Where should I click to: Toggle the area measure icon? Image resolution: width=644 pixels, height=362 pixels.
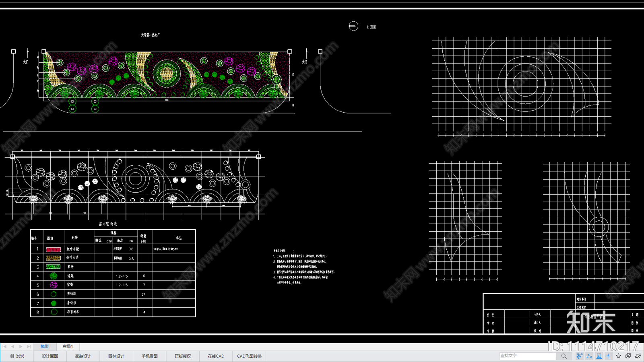(599, 356)
